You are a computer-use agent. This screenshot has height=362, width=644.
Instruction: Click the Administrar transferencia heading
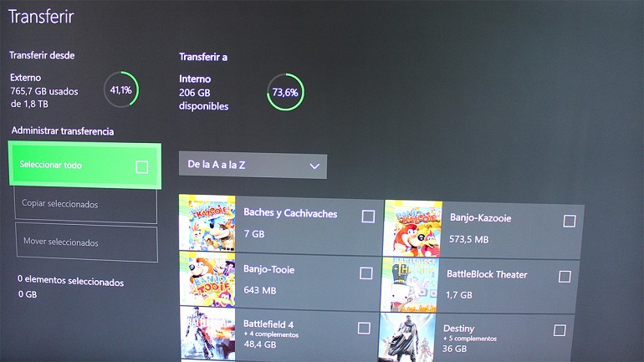point(63,131)
